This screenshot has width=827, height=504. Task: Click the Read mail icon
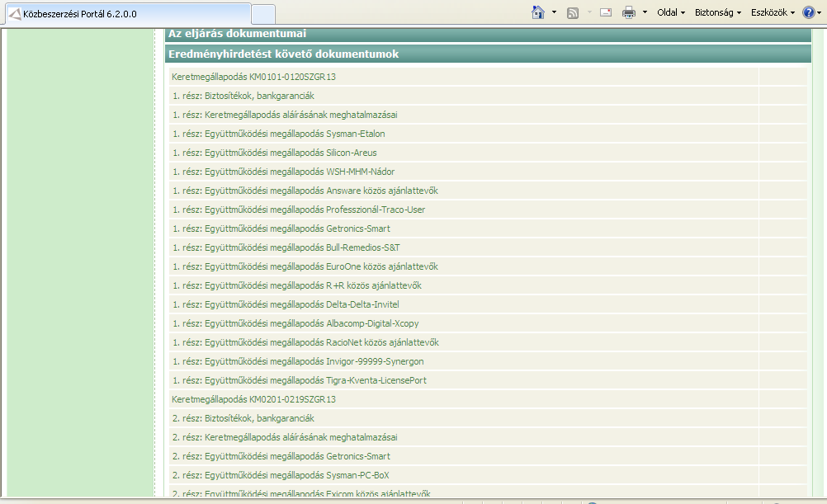pyautogui.click(x=606, y=12)
